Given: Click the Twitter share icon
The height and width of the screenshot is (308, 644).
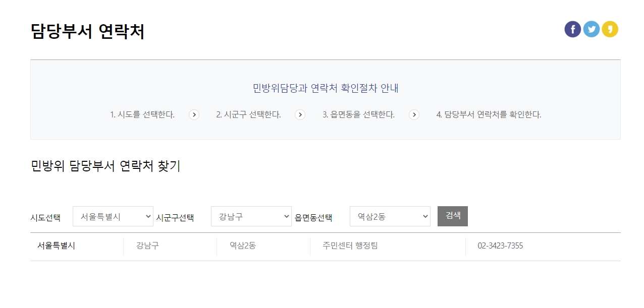Looking at the screenshot, I should [x=591, y=29].
